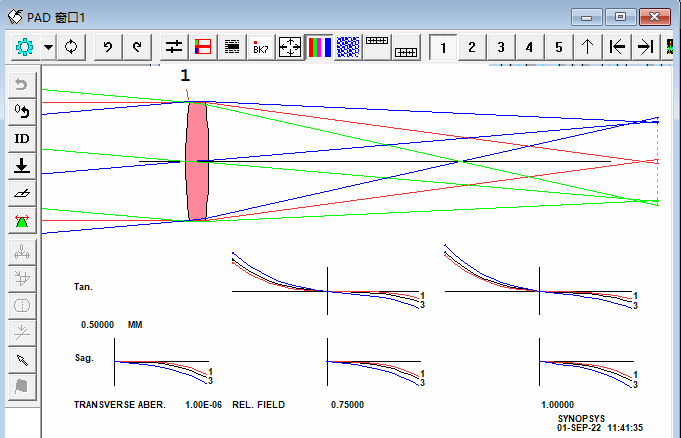Click the Sag. plot label
The height and width of the screenshot is (438, 681).
pos(84,358)
